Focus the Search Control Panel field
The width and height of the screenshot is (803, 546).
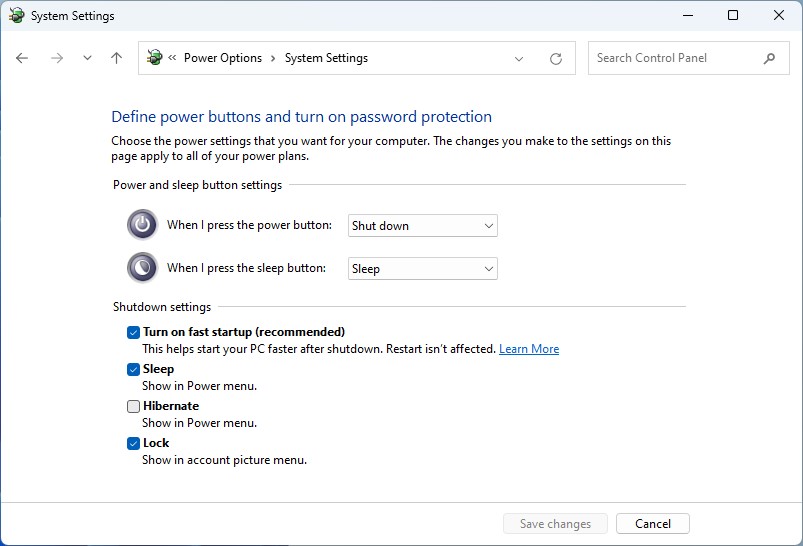688,58
